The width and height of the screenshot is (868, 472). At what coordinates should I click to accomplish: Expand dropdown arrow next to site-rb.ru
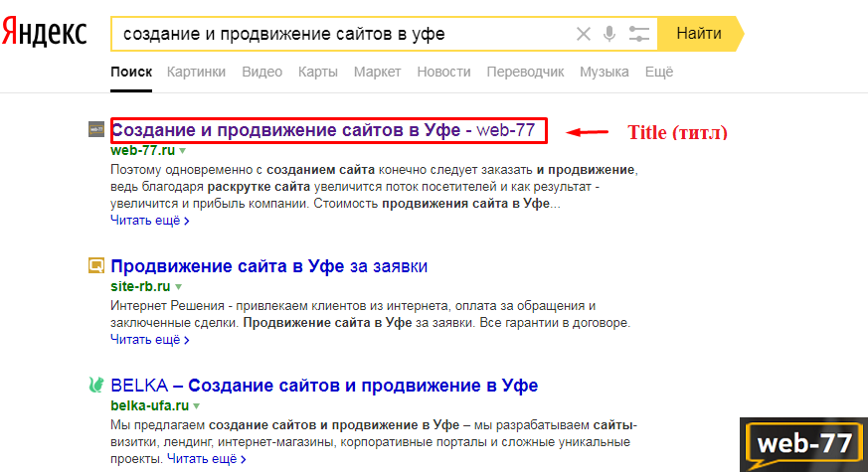click(x=178, y=287)
